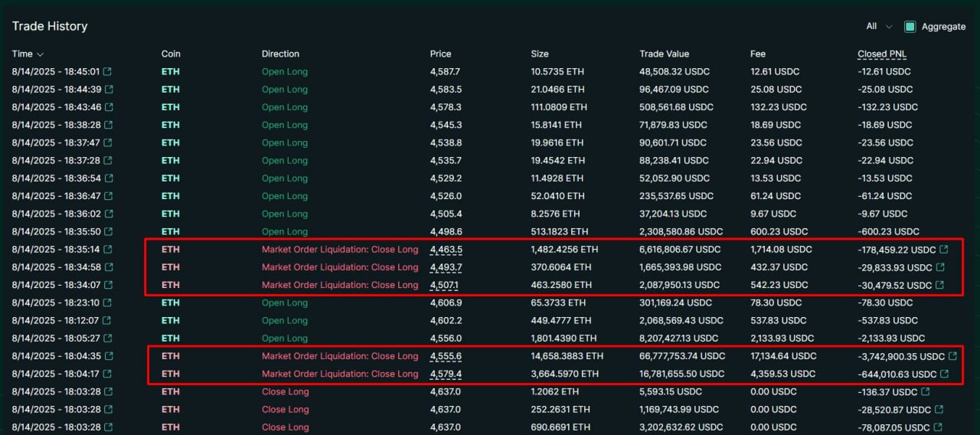Viewport: 980px width, 435px height.
Task: Click share icon beside -3,742,900.35 USDC PNL
Action: pos(952,356)
